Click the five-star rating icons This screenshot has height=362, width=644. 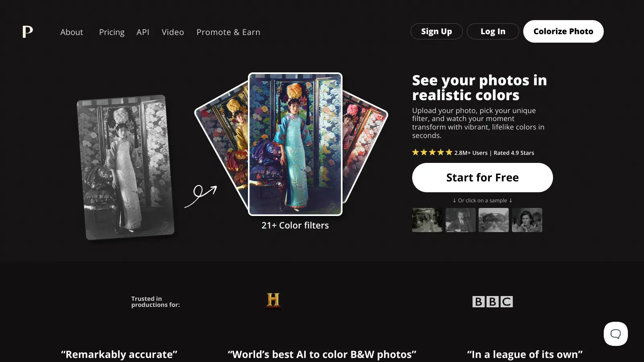pos(432,152)
